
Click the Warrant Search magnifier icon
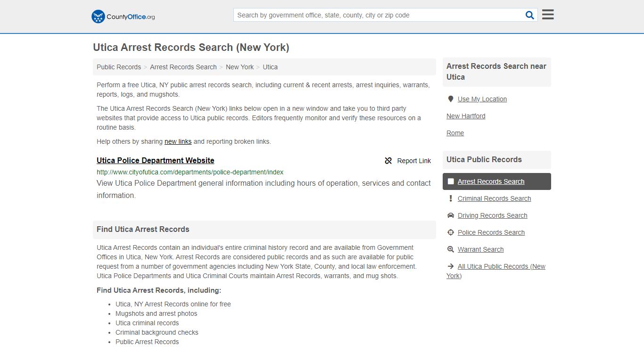[x=451, y=249]
